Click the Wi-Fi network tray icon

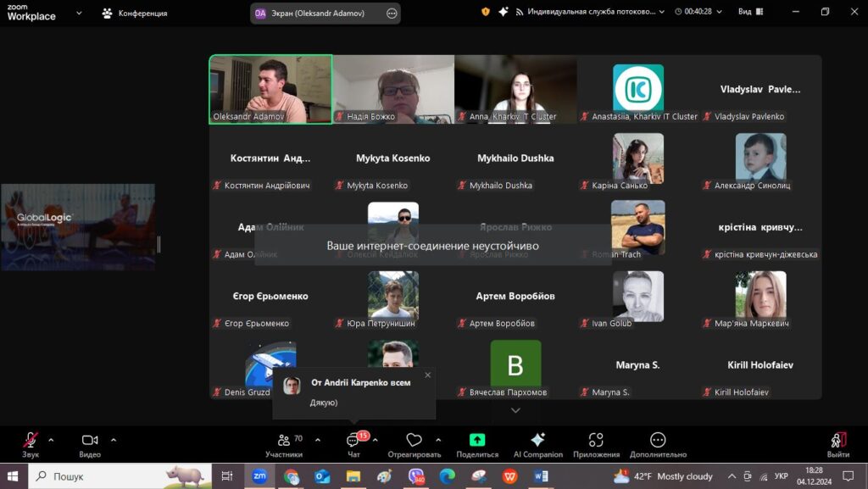click(764, 476)
